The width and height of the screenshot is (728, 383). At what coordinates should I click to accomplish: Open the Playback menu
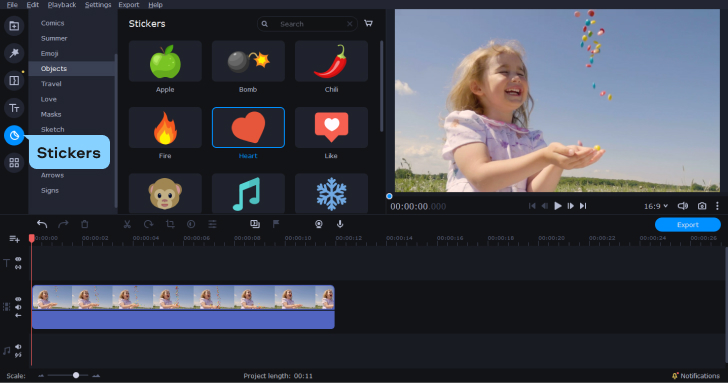[62, 5]
